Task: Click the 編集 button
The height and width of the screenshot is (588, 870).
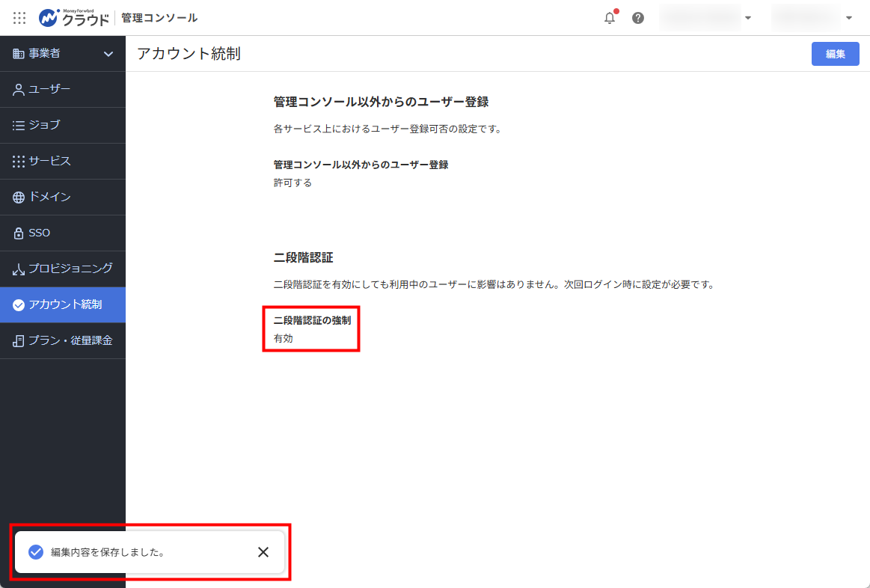Action: point(835,54)
